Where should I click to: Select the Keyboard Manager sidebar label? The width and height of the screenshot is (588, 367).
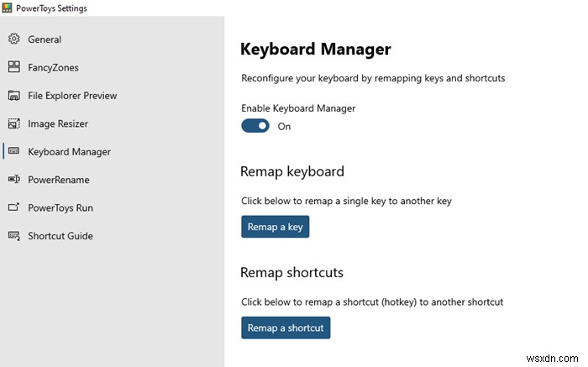point(69,152)
